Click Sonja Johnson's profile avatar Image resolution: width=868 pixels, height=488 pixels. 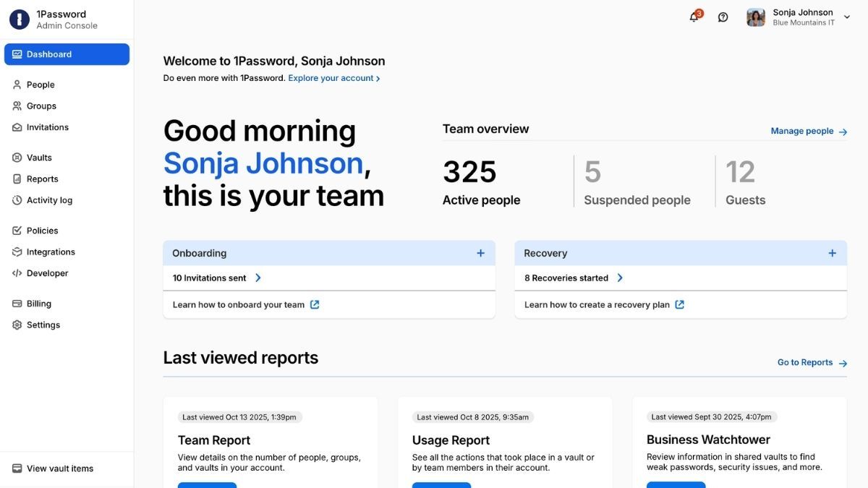coord(756,17)
